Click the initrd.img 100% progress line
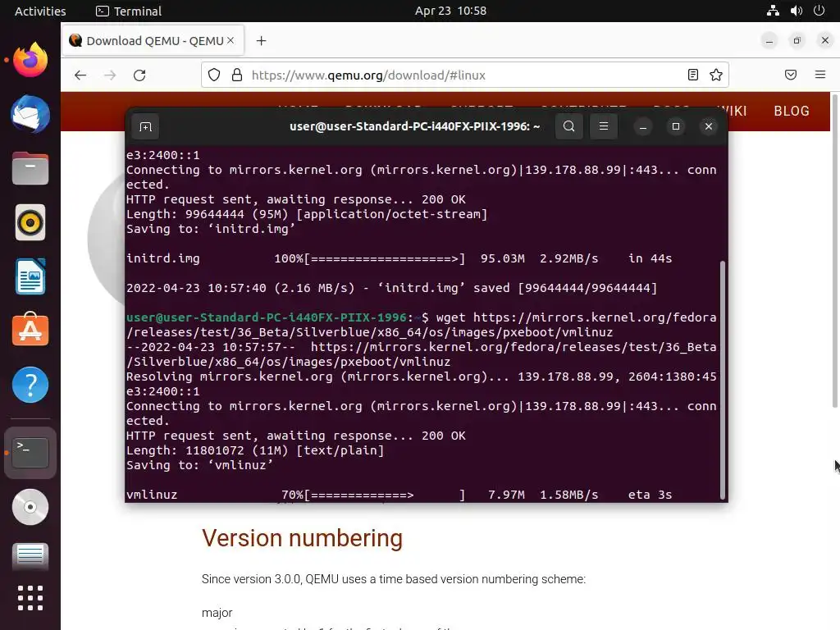The image size is (840, 630). [x=399, y=258]
